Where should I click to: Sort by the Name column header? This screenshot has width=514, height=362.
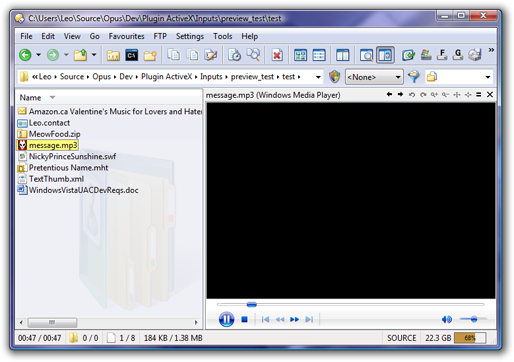pos(30,97)
